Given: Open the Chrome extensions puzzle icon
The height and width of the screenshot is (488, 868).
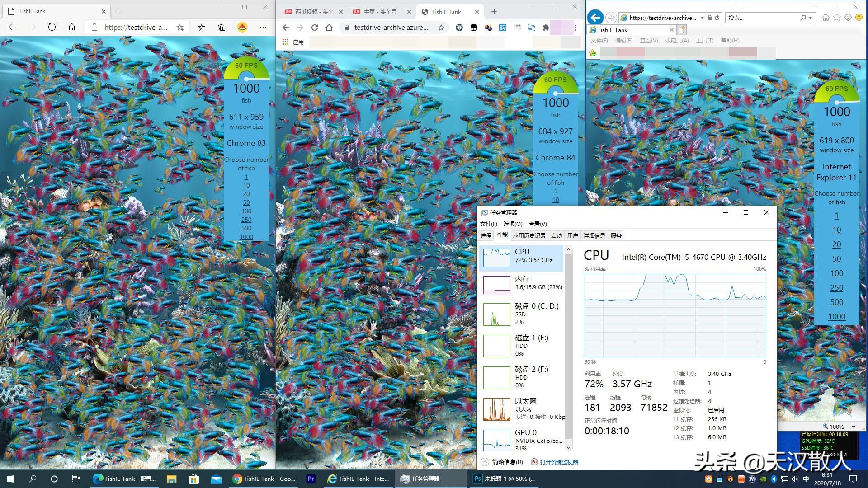Looking at the screenshot, I should [x=546, y=28].
